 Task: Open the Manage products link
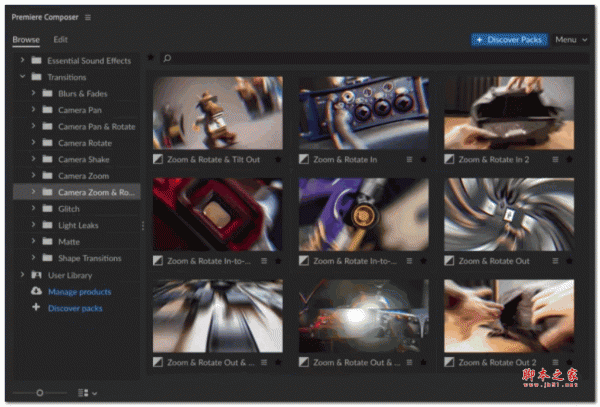tap(80, 292)
